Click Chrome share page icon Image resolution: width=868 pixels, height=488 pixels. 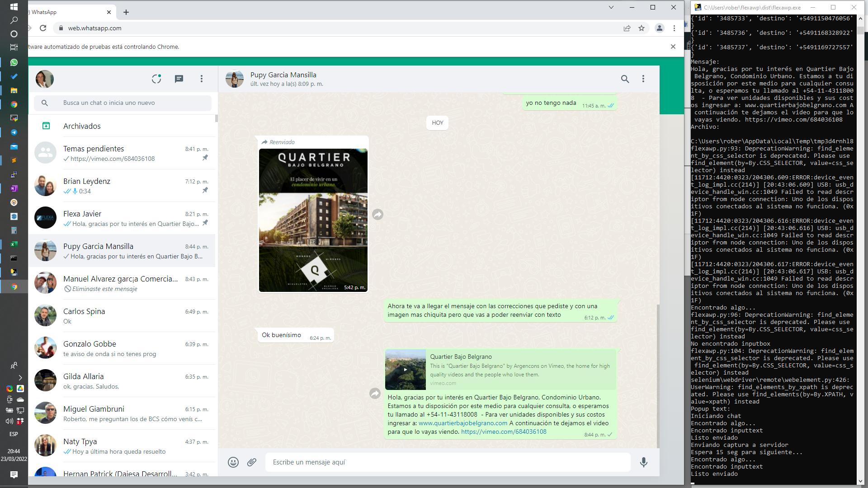point(627,28)
